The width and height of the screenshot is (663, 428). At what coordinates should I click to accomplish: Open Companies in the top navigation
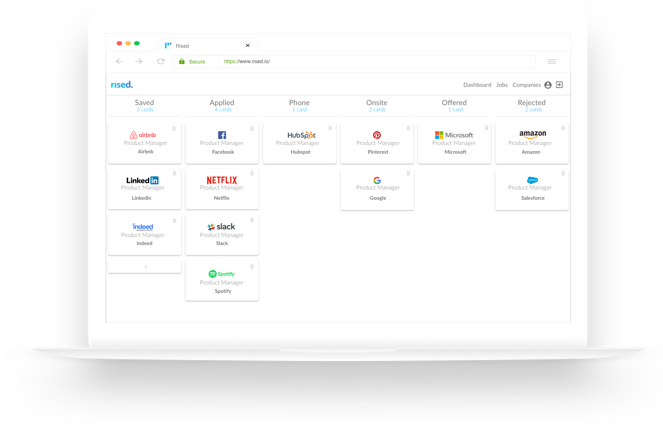click(526, 85)
